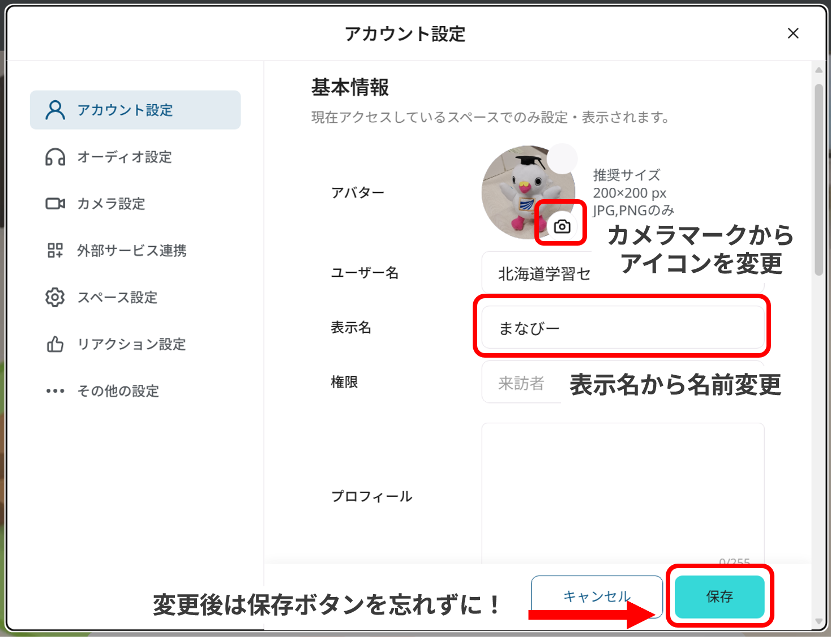The width and height of the screenshot is (831, 644).
Task: Open アカウント設定 in the sidebar
Action: (x=135, y=110)
